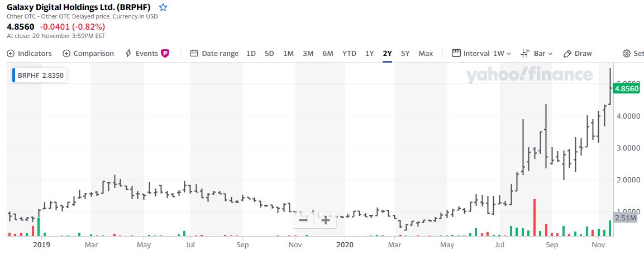Open Events lightning bolt icon

point(128,54)
